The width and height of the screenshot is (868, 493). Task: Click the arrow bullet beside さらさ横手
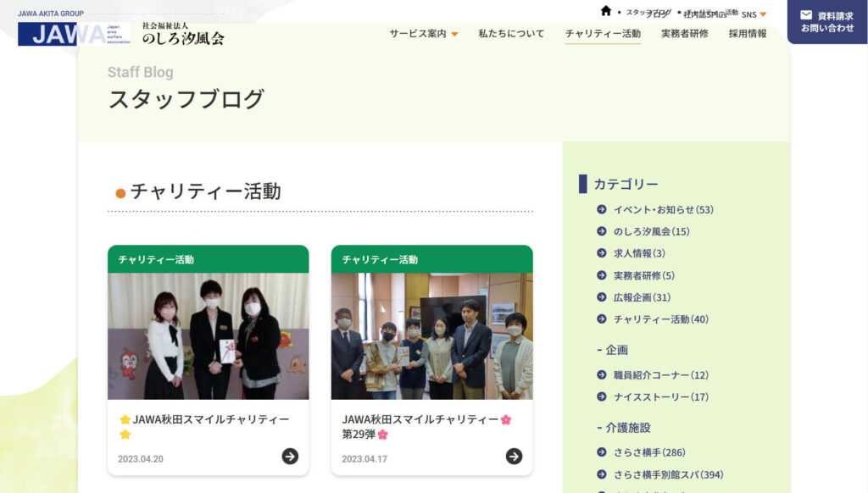click(x=601, y=452)
